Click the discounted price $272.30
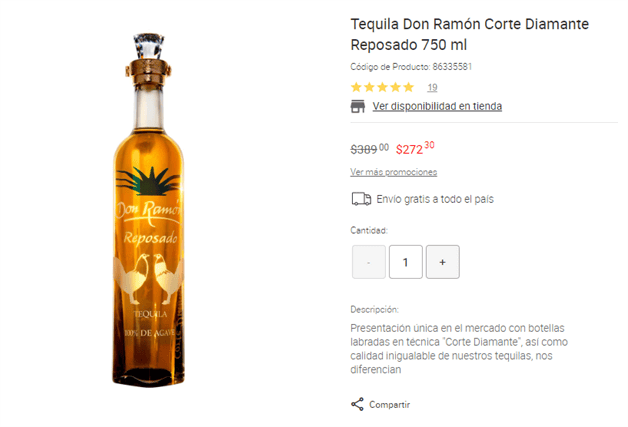Image resolution: width=628 pixels, height=427 pixels. click(x=415, y=149)
